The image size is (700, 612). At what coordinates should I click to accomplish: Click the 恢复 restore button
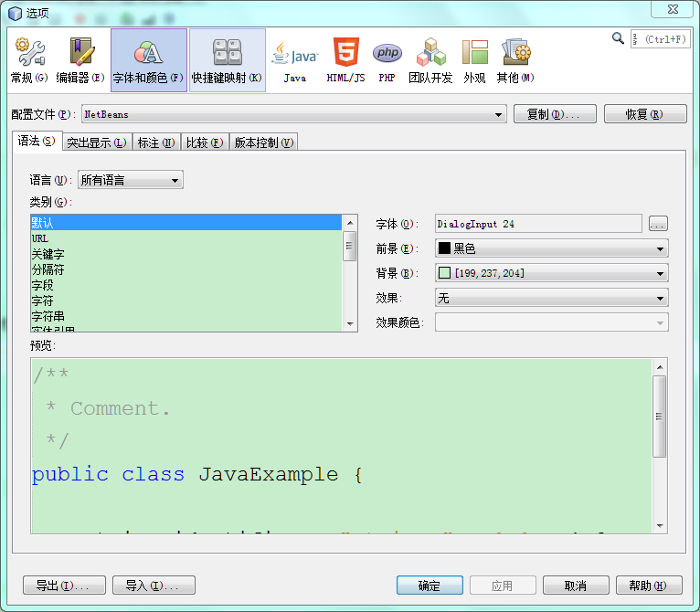[x=645, y=114]
